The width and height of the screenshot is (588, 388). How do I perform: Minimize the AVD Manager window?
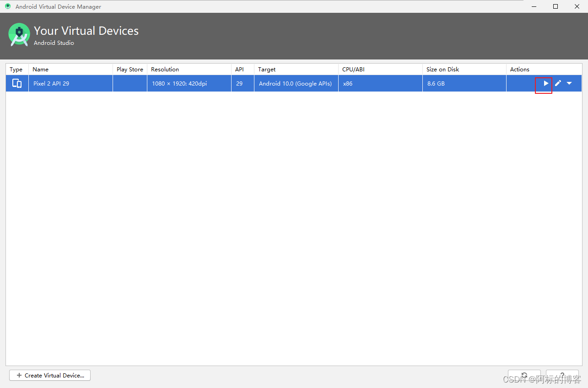[x=534, y=6]
